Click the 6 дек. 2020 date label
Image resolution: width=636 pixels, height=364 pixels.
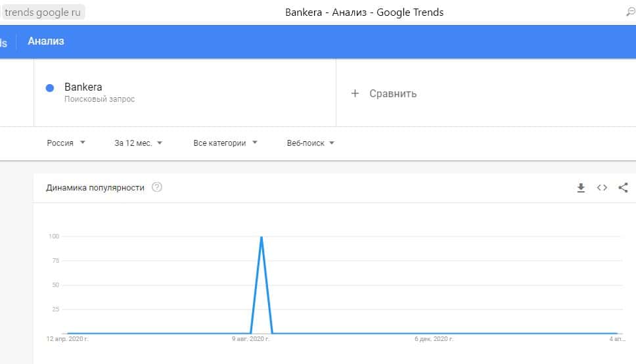[434, 339]
